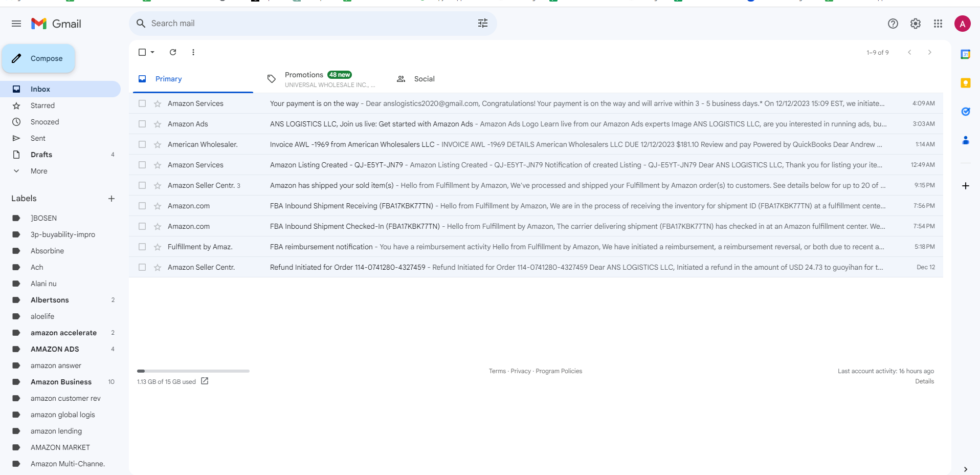Open the three-dot More toolbar menu
Image resolution: width=980 pixels, height=475 pixels.
point(193,52)
